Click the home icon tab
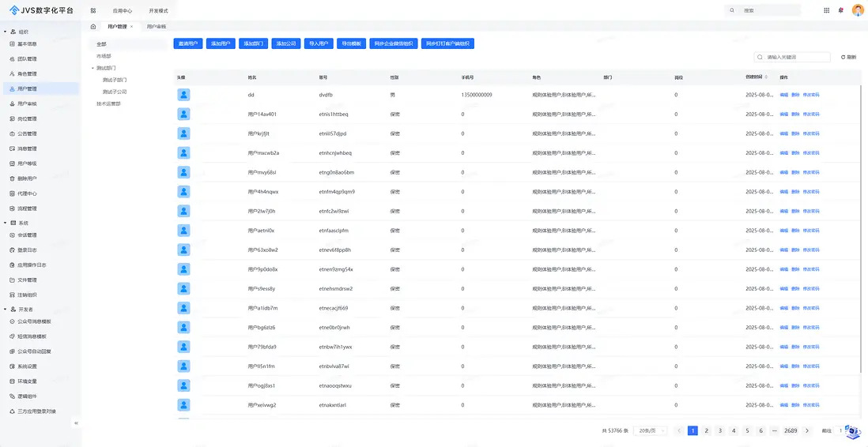 (x=93, y=27)
